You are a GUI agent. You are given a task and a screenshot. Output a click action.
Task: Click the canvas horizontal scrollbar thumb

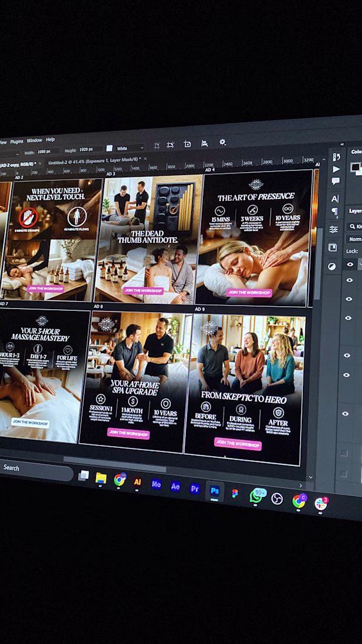coord(115,463)
